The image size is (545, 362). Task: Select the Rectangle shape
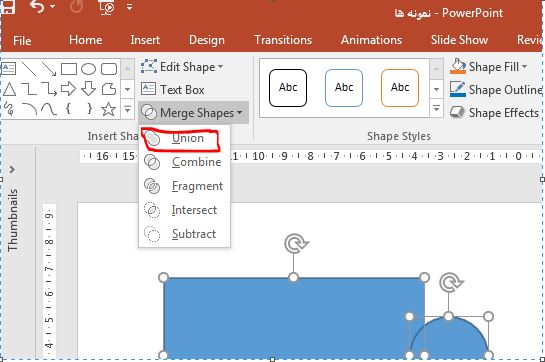[69, 69]
